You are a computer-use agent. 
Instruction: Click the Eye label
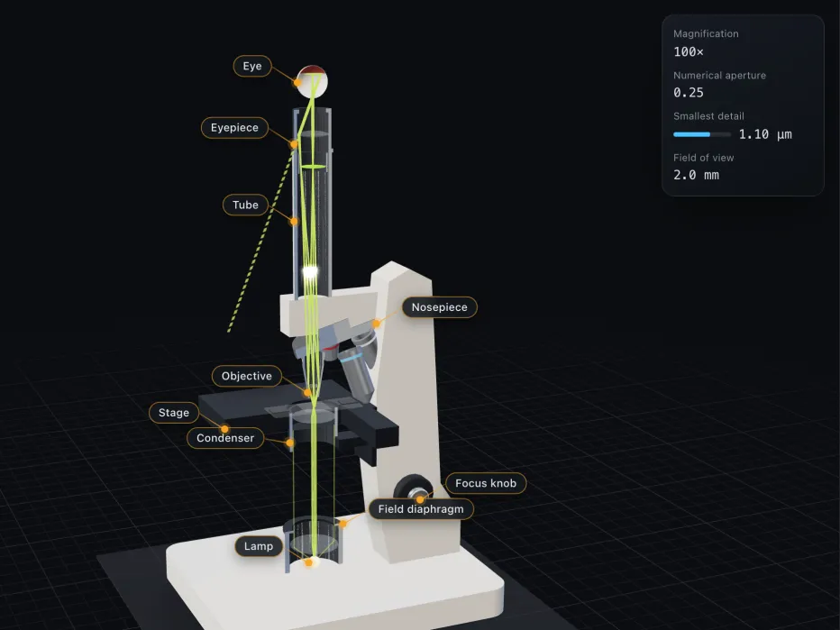[x=252, y=66]
